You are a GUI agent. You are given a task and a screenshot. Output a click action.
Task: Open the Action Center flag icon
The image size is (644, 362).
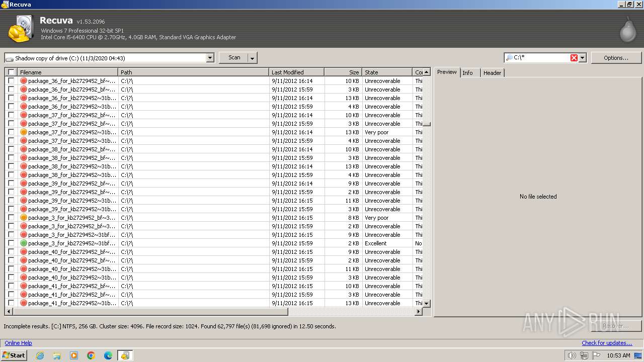point(596,355)
